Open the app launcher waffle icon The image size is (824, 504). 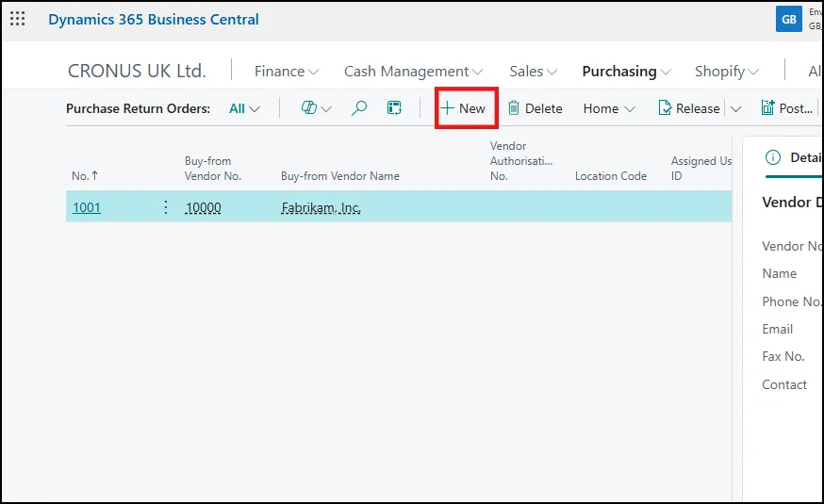17,19
